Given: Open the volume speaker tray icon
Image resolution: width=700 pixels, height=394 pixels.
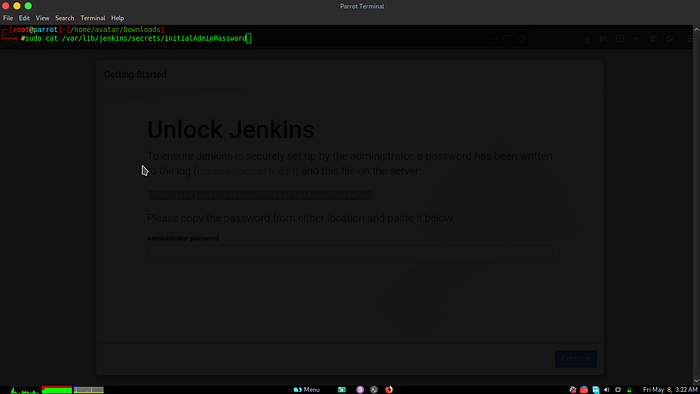Looking at the screenshot, I should pos(607,390).
